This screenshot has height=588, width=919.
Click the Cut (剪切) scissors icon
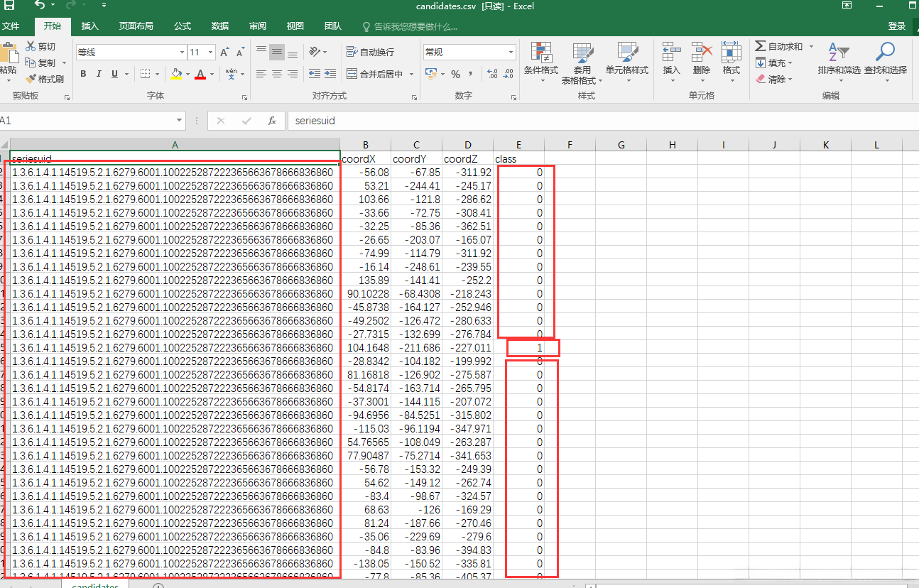31,46
